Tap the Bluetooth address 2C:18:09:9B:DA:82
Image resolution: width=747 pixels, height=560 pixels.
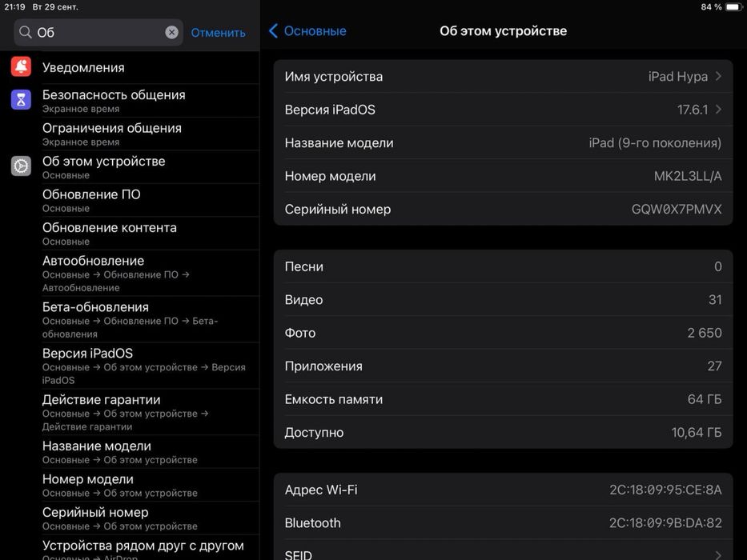[x=665, y=523]
